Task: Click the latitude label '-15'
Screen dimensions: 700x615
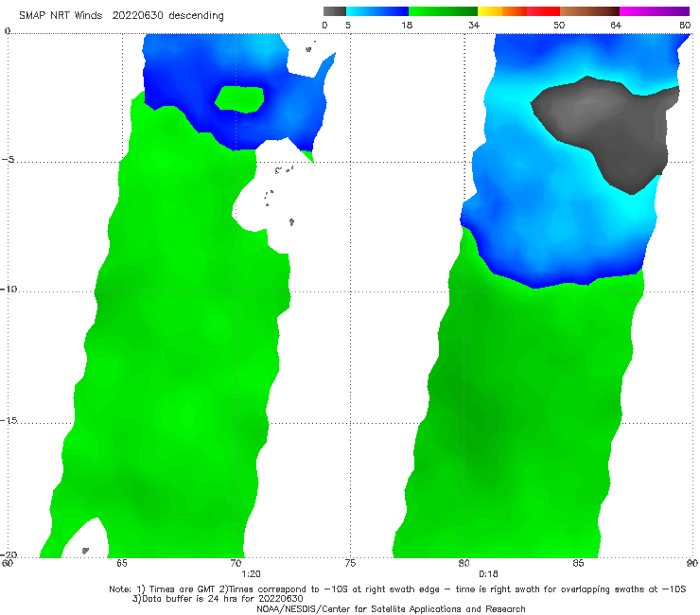Action: 8,420
